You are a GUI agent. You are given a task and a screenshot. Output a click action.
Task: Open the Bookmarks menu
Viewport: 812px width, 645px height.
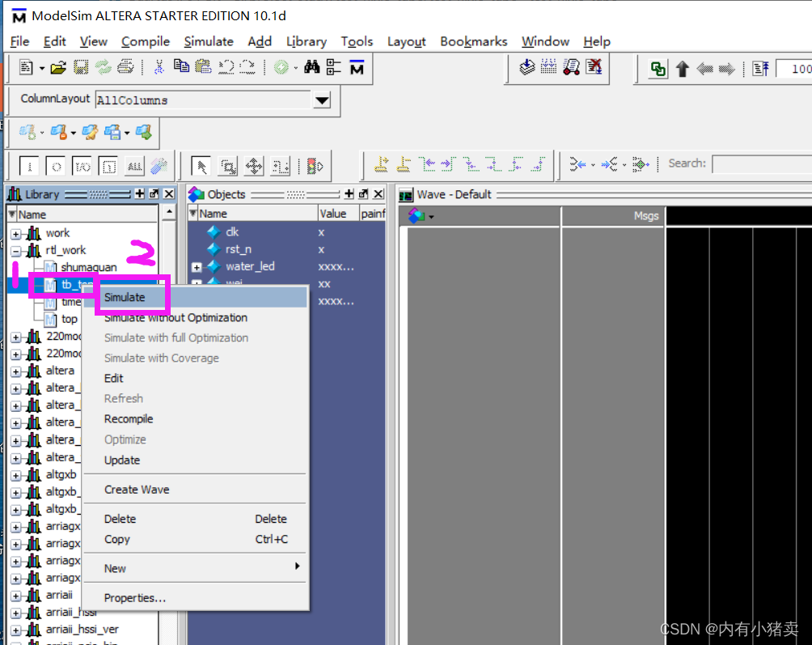tap(473, 41)
